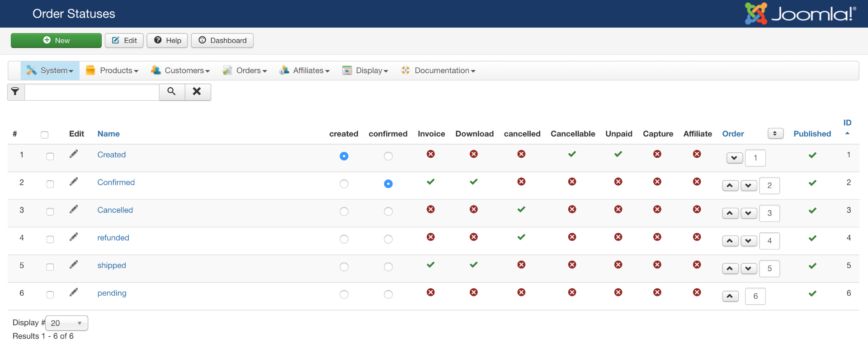Select 'confirmed' radio for shipped row
Screen dimensions: 868x348
[x=388, y=267]
